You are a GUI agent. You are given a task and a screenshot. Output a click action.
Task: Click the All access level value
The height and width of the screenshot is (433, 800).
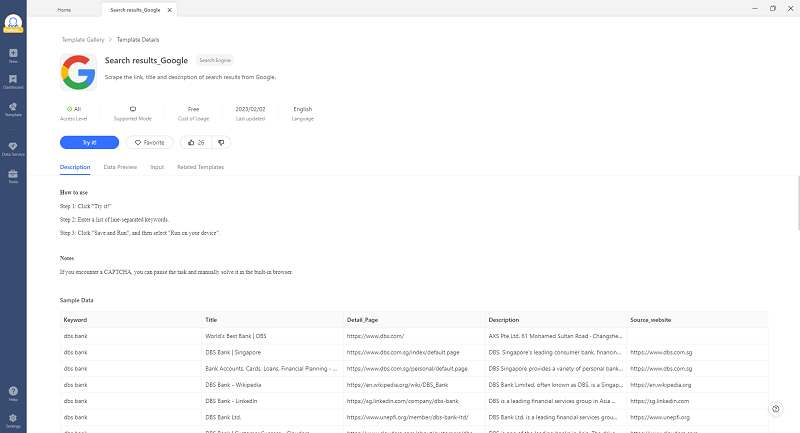pyautogui.click(x=74, y=109)
